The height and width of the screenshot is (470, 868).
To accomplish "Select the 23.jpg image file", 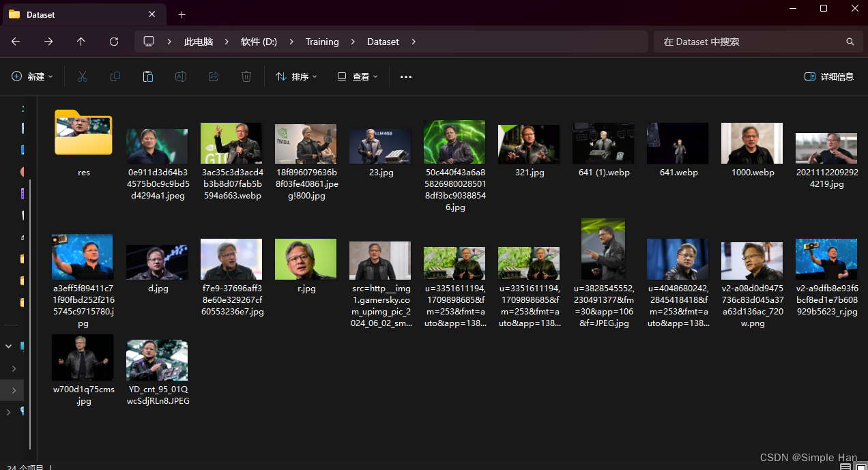I will [380, 153].
